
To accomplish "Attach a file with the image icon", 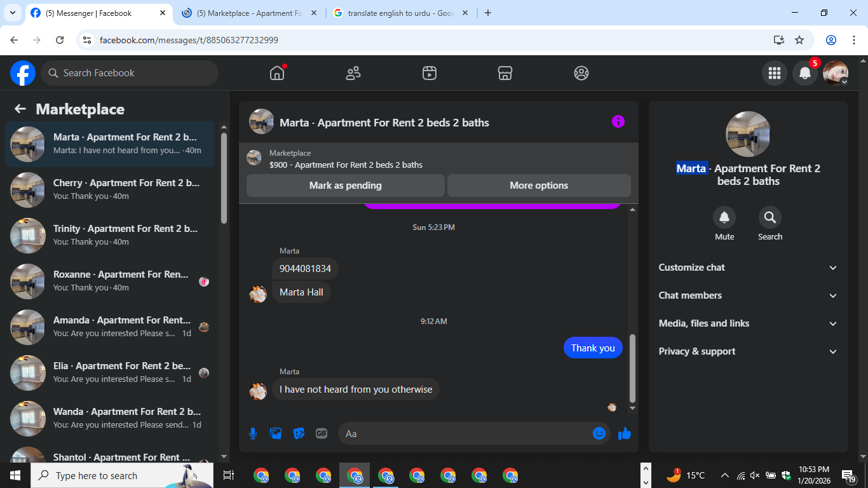I will point(276,433).
